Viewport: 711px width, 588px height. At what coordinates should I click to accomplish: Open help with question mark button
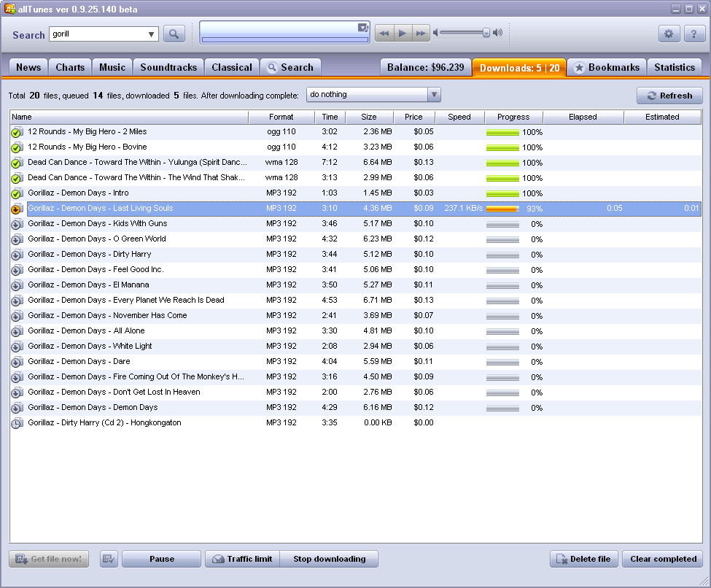(693, 34)
